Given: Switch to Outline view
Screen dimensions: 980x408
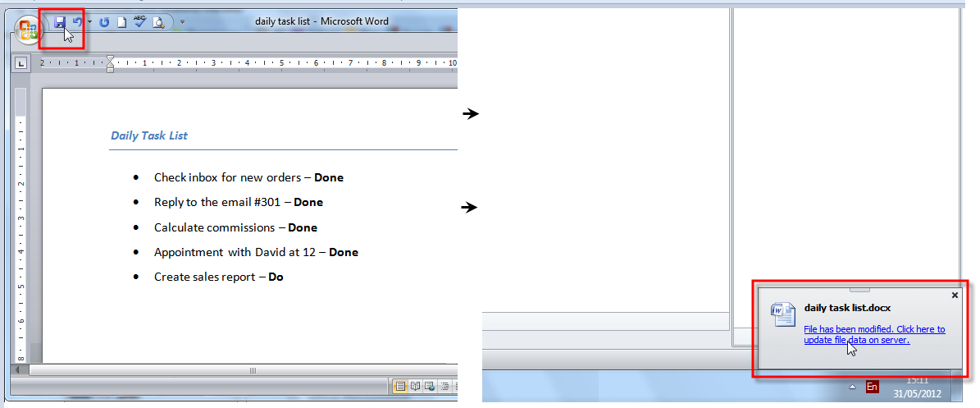Looking at the screenshot, I should point(444,386).
